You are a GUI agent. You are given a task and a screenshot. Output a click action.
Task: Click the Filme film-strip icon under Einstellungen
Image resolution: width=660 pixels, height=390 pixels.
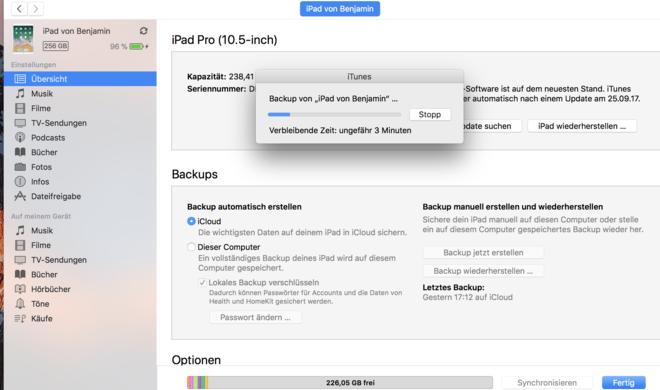(20, 108)
